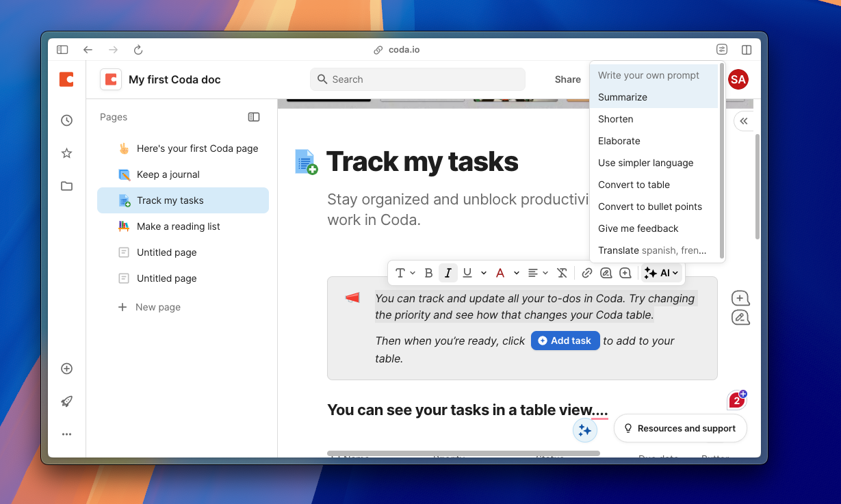Open underline options arrow

point(484,273)
